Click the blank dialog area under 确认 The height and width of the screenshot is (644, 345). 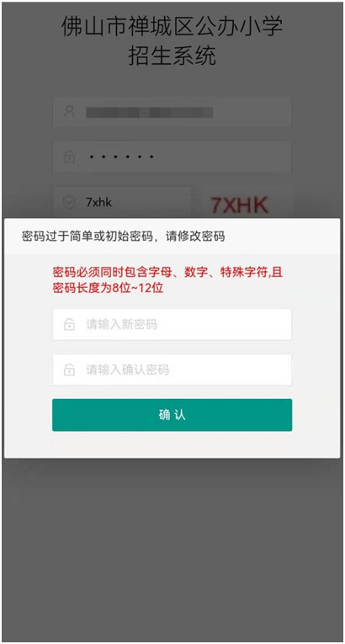172,444
